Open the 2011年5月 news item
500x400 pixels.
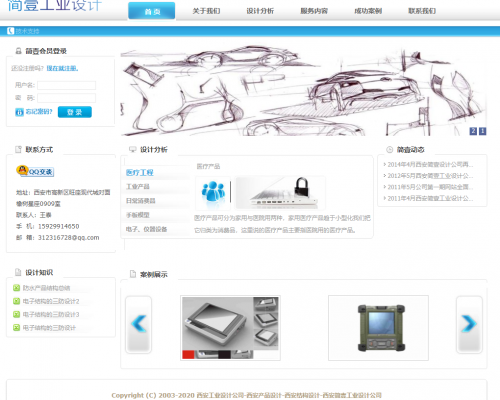pos(430,187)
